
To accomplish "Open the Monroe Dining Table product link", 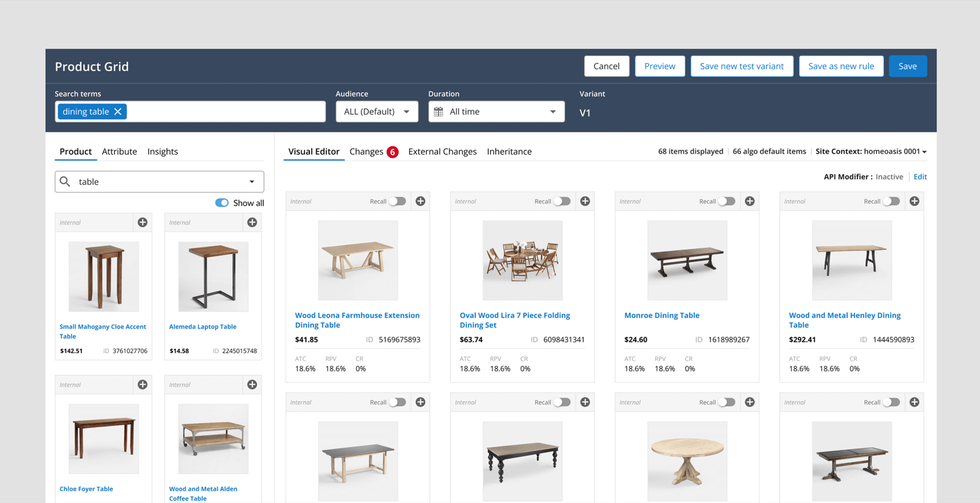I will tap(661, 316).
